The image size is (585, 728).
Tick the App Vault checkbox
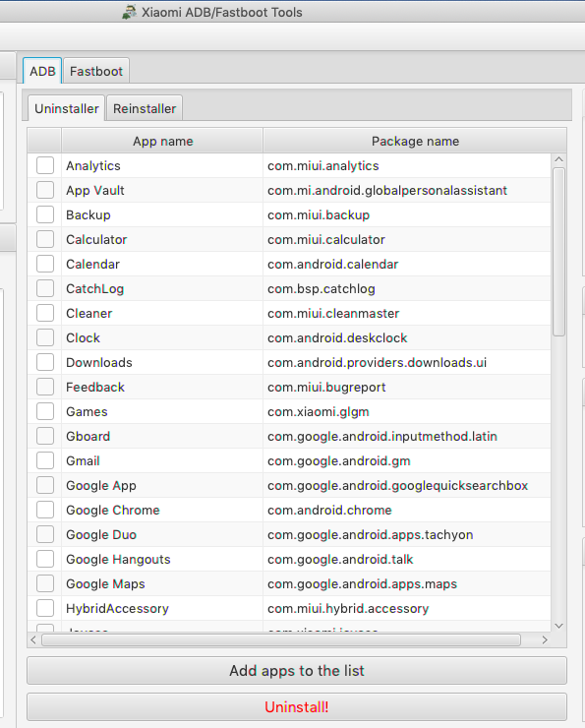coord(45,190)
